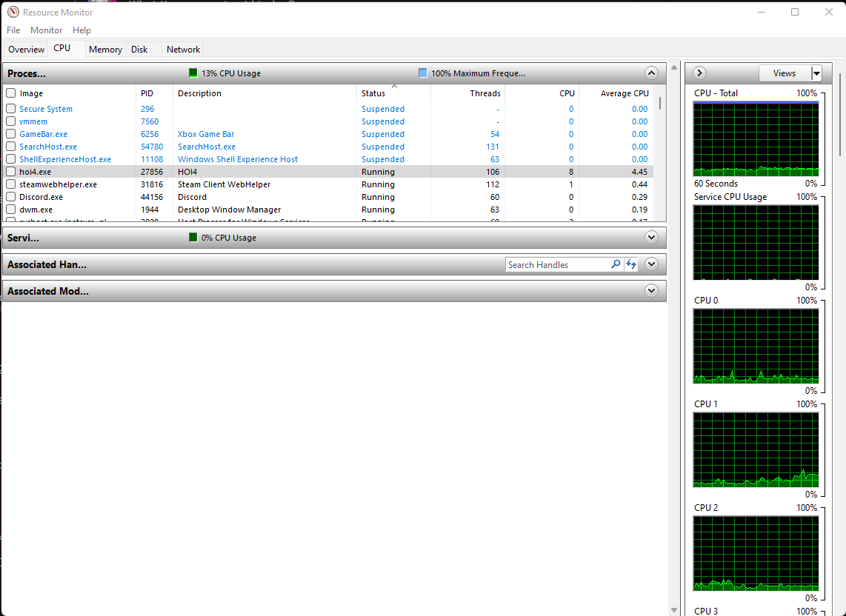Click the green Services CPU Usage indicator
Viewport: 846px width, 616px height.
193,238
